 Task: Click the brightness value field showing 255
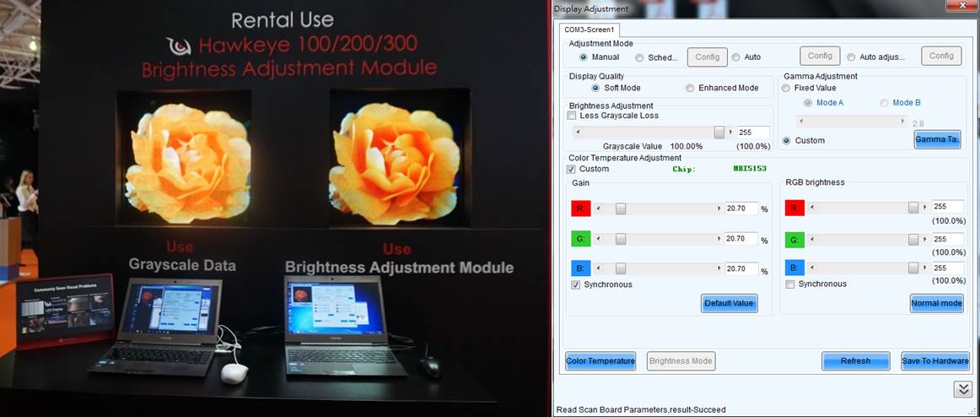[x=753, y=133]
